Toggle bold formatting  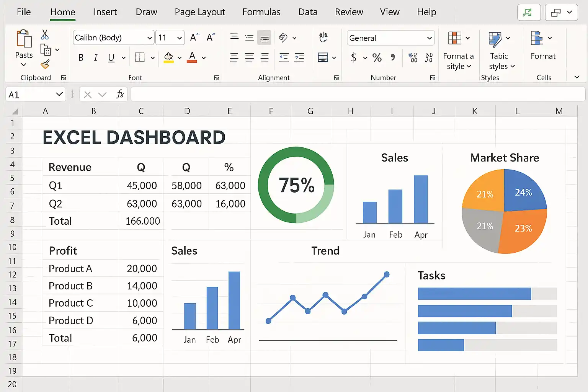[81, 58]
